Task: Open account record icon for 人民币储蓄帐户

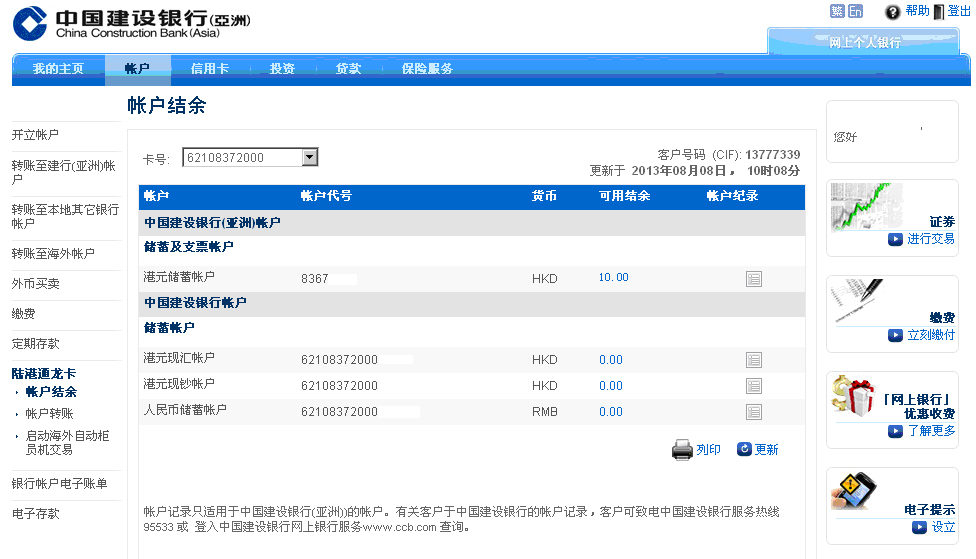Action: pyautogui.click(x=754, y=412)
